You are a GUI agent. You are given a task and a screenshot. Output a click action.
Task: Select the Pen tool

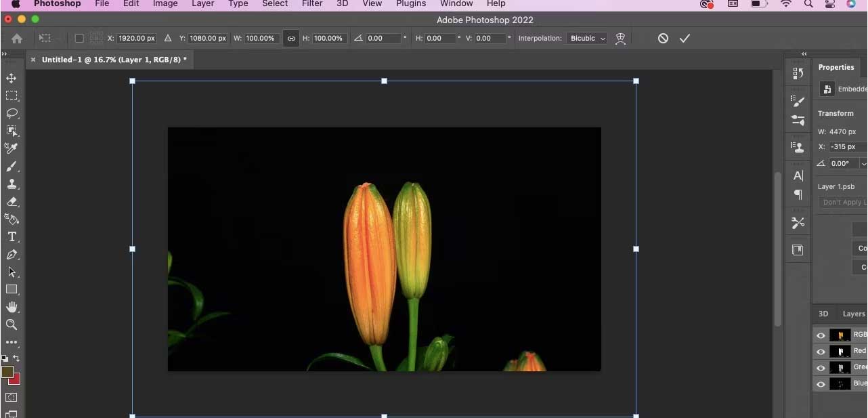pos(11,255)
